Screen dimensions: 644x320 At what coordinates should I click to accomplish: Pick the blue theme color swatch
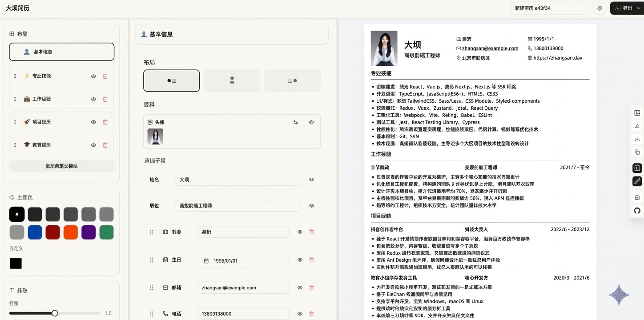pyautogui.click(x=35, y=232)
